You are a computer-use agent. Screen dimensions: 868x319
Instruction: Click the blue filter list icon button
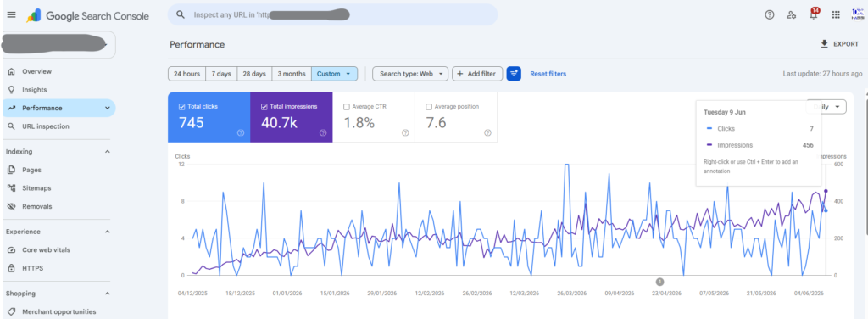click(514, 74)
